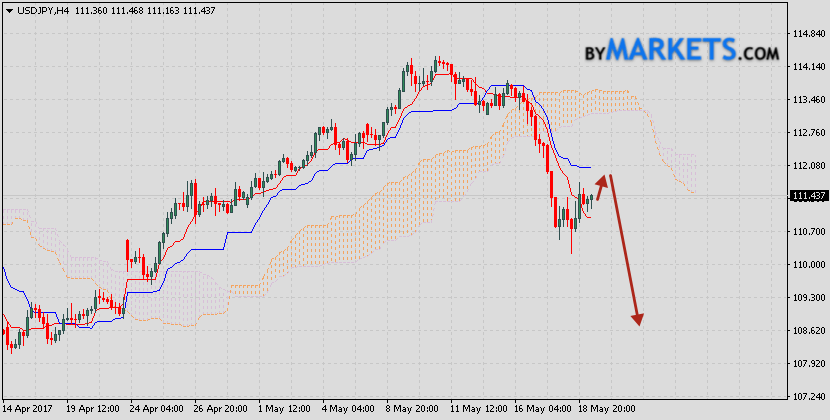Click the 11 May 12:00 time label
The image size is (830, 420).
pyautogui.click(x=480, y=409)
